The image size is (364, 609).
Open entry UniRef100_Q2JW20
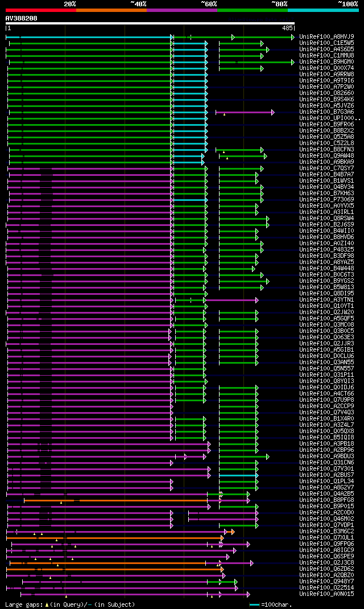[x=326, y=312]
